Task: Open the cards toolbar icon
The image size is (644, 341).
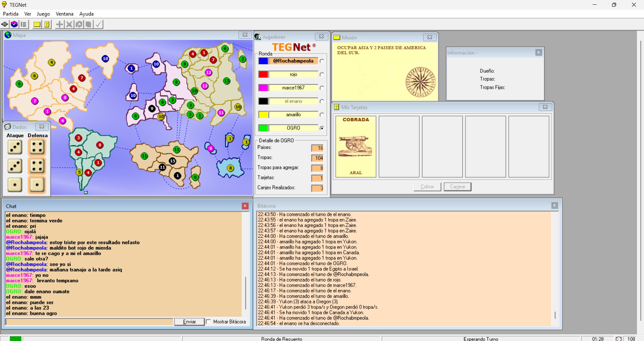Action: point(47,24)
